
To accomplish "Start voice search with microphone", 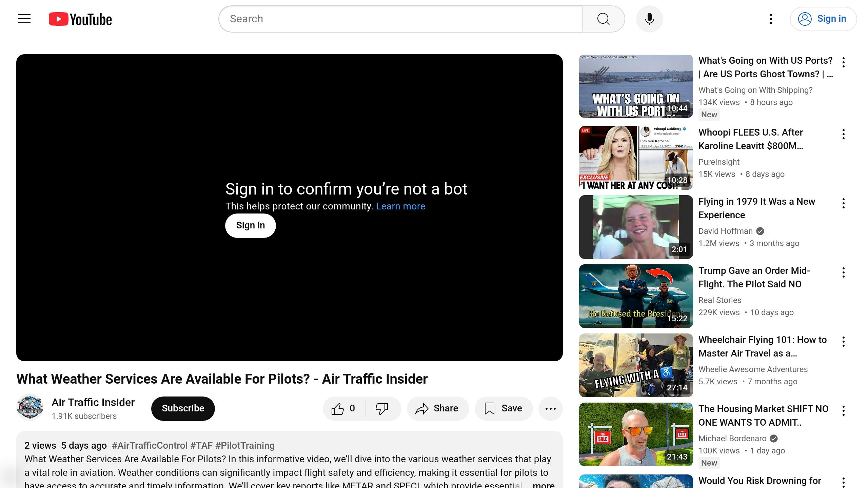I will tap(649, 19).
